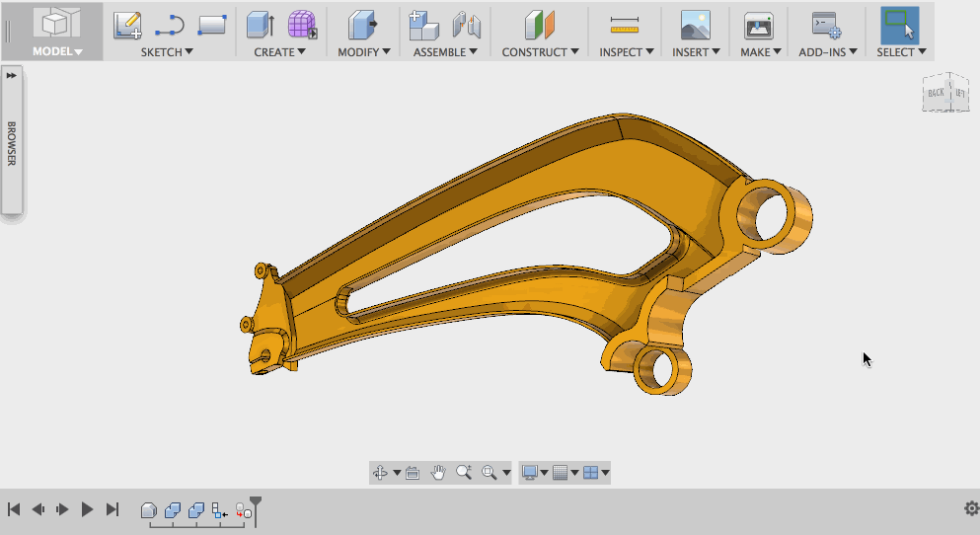Click the Extrude tool icon
This screenshot has height=535, width=980.
point(260,26)
